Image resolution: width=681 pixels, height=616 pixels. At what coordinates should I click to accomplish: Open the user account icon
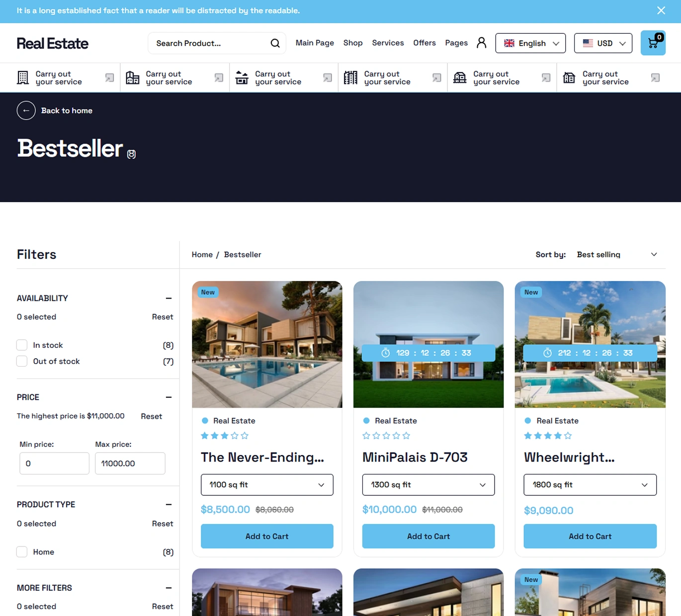(x=481, y=43)
